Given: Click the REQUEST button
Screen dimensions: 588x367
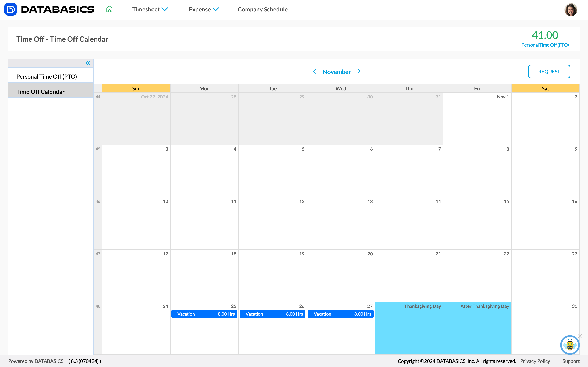Looking at the screenshot, I should pos(549,72).
